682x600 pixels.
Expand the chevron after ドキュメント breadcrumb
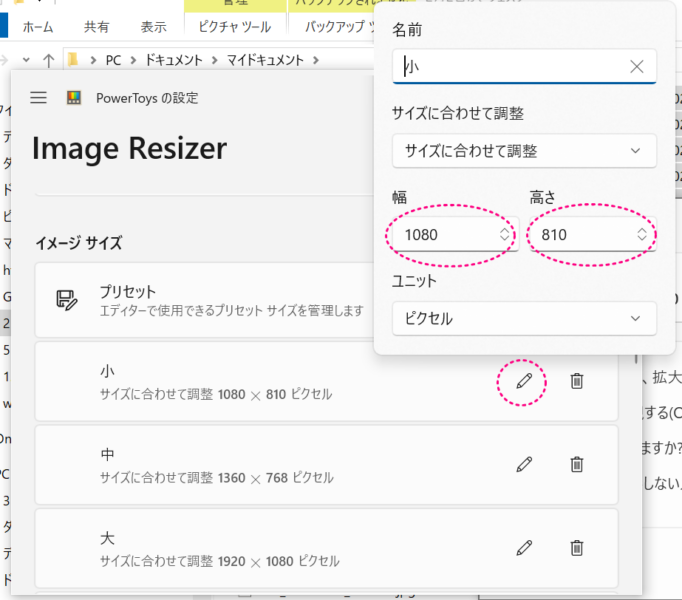coord(214,60)
